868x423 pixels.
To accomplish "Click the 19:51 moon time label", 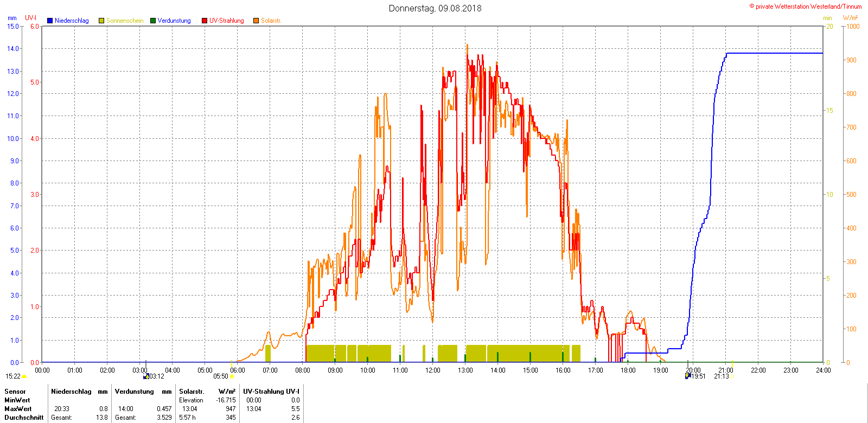I will [698, 376].
